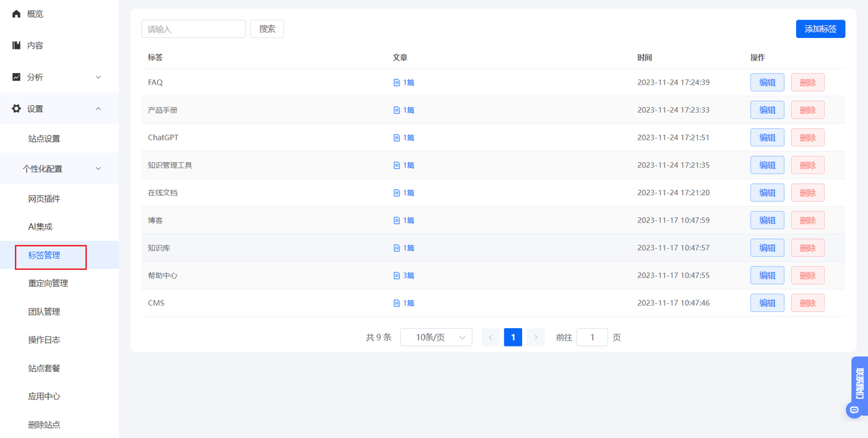Edit the 知识管理工具 tag
The height and width of the screenshot is (438, 868).
pos(768,165)
